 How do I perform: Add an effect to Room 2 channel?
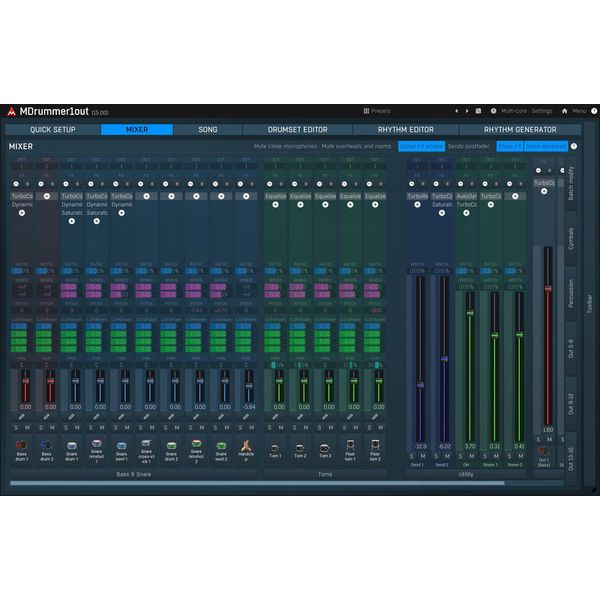click(515, 196)
